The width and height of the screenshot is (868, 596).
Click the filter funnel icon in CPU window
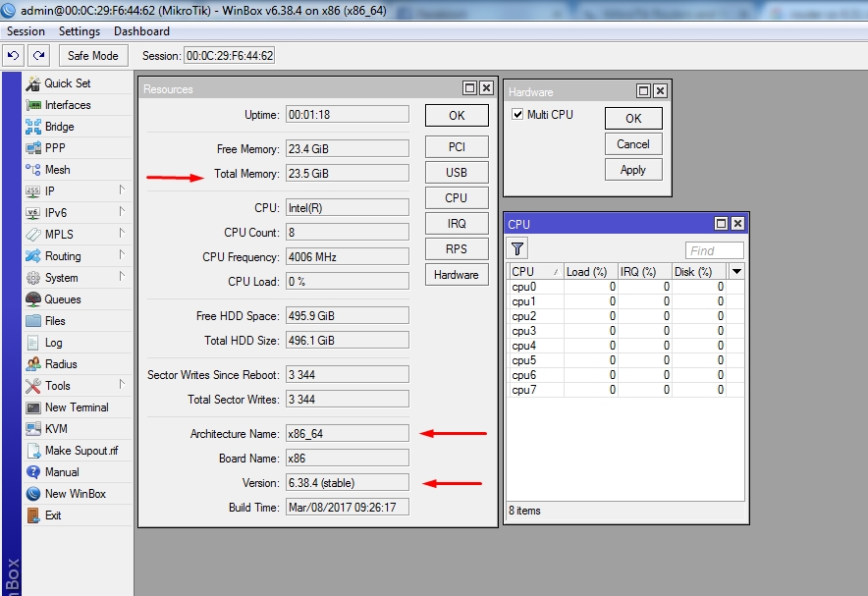pyautogui.click(x=517, y=249)
